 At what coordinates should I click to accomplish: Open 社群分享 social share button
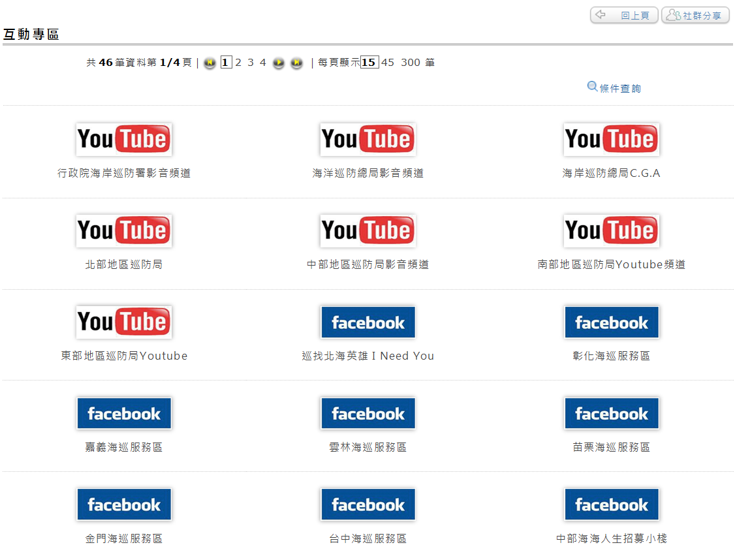695,15
